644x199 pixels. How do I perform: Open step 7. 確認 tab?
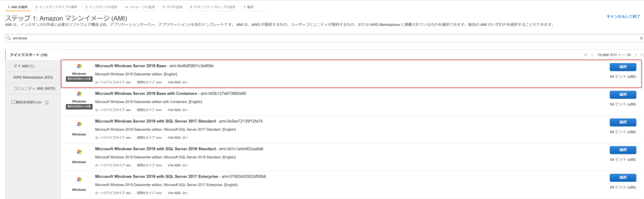pyautogui.click(x=249, y=7)
